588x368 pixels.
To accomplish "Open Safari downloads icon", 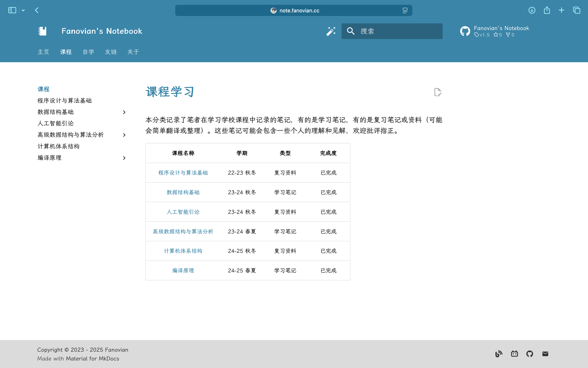I will tap(532, 10).
